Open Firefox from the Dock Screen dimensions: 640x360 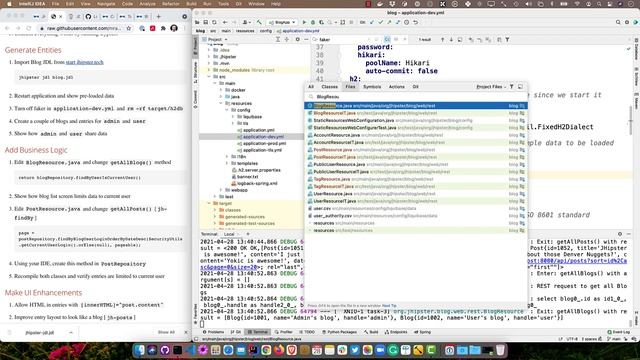pyautogui.click(x=279, y=350)
